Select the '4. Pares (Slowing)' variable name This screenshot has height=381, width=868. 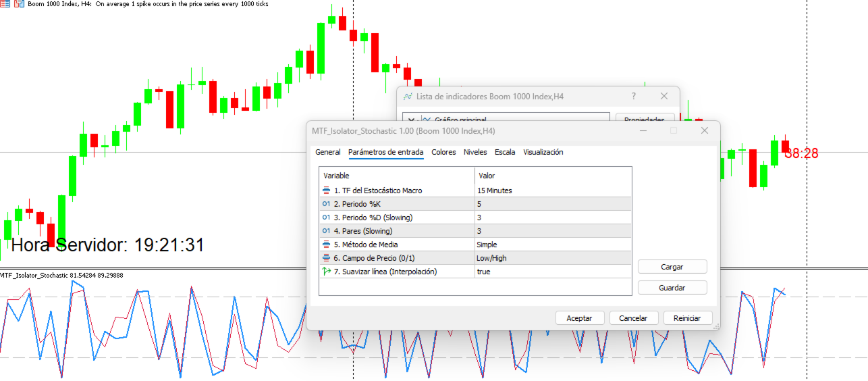[x=363, y=231]
